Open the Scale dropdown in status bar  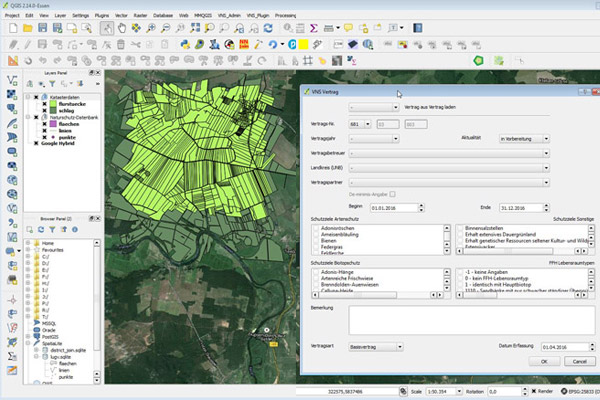coord(459,391)
